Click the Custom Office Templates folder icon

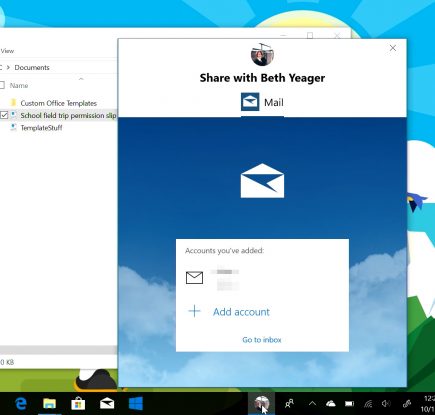click(13, 103)
